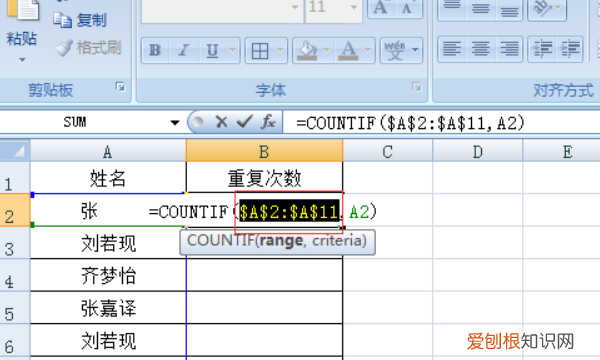Click the Copy (复制) button
Image resolution: width=600 pixels, height=360 pixels.
click(80, 20)
